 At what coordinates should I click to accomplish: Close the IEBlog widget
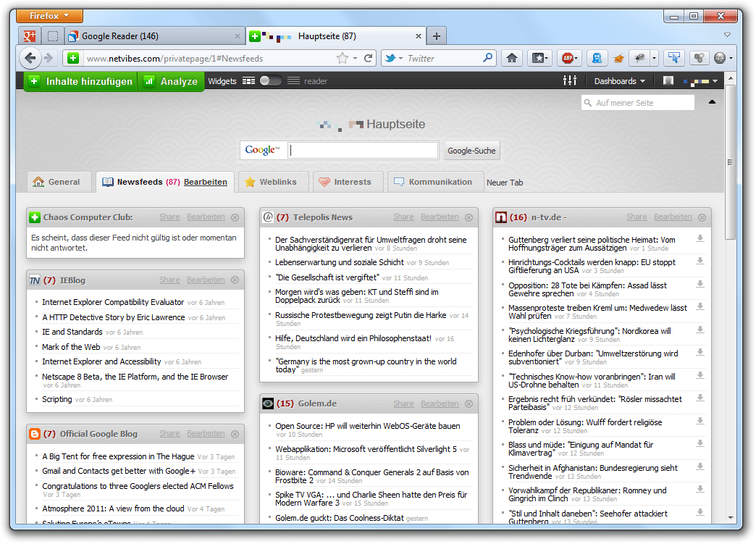tap(235, 280)
